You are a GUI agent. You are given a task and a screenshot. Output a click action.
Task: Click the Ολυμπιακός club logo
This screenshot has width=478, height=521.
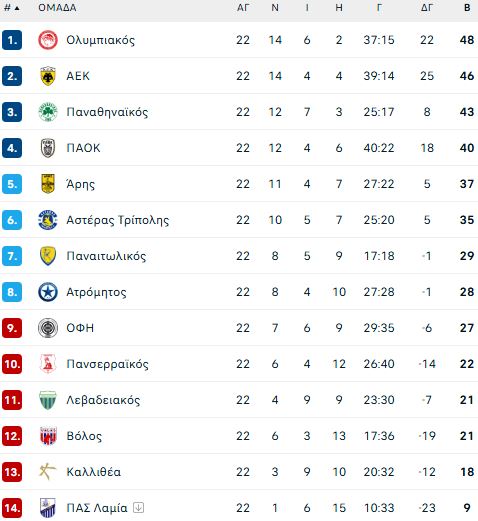[x=48, y=40]
